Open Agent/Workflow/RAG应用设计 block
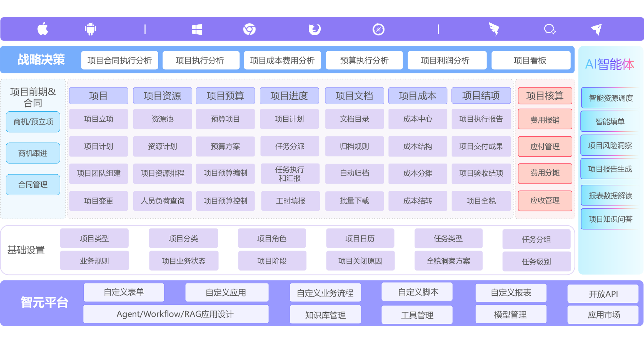This screenshot has height=344, width=644. (176, 314)
